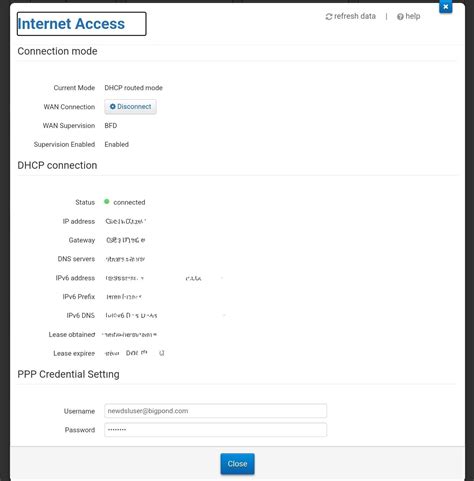Image resolution: width=474 pixels, height=481 pixels.
Task: Click the Disconnect WAN Connection button
Action: (130, 107)
